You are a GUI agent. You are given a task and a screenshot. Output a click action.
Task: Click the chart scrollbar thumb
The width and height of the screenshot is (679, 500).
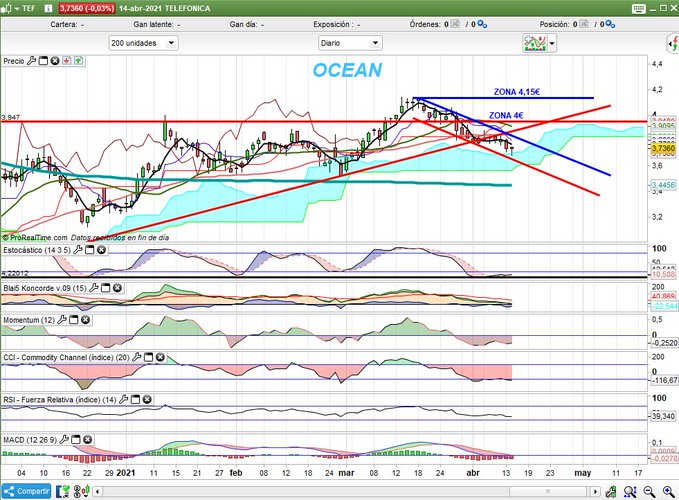(x=548, y=492)
